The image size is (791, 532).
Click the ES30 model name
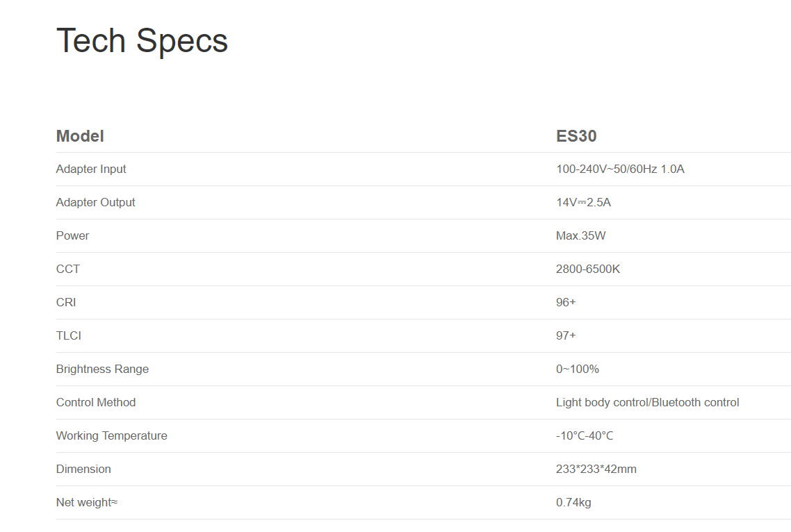(x=576, y=136)
